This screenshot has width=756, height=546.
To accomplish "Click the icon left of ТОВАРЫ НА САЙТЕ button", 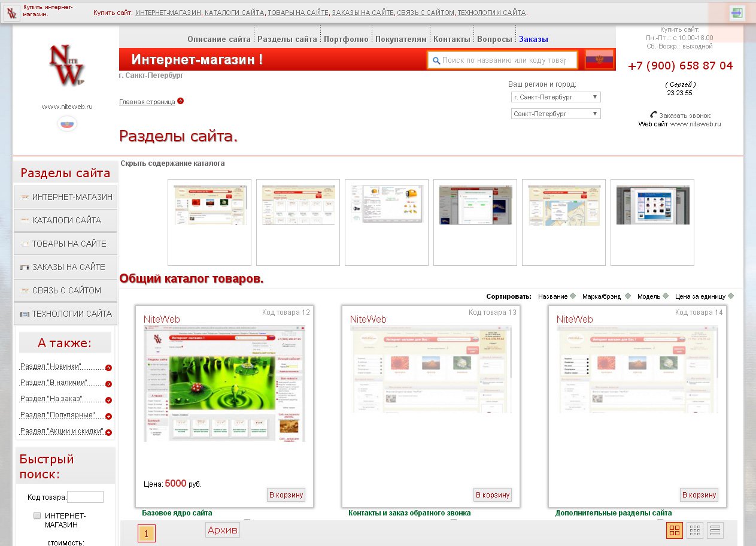I will click(x=25, y=244).
